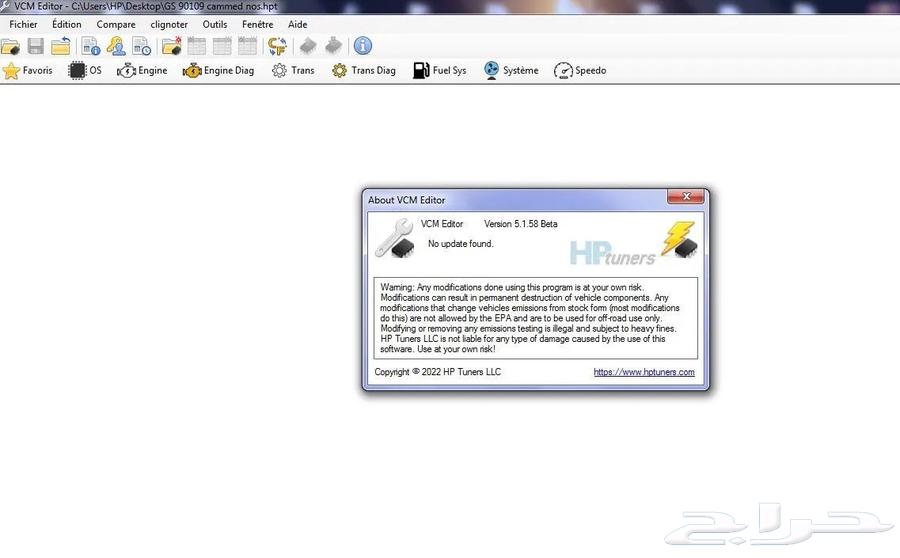Open the Système fan section
The height and width of the screenshot is (558, 900).
pos(511,71)
